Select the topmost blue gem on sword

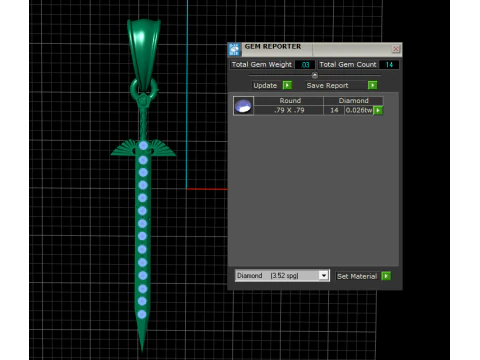tap(143, 146)
